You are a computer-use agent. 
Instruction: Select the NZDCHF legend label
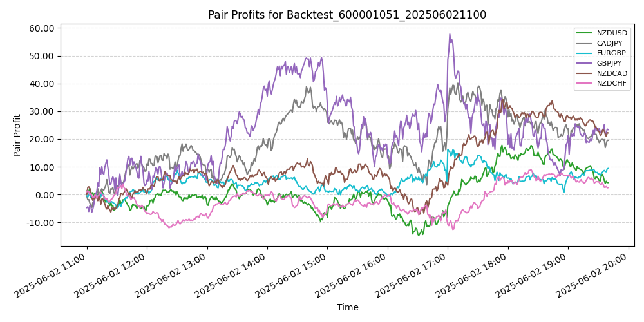[x=612, y=84]
